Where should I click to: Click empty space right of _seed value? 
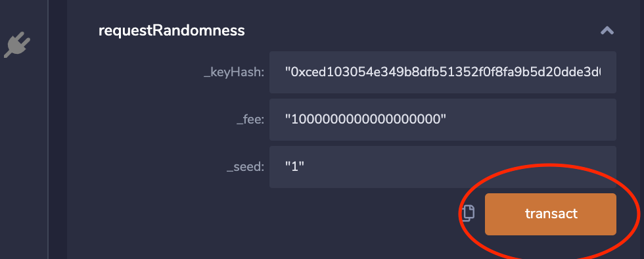point(452,167)
